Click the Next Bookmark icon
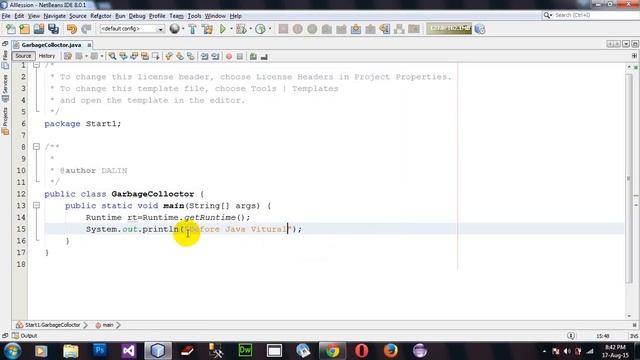This screenshot has height=360, width=640. (180, 56)
